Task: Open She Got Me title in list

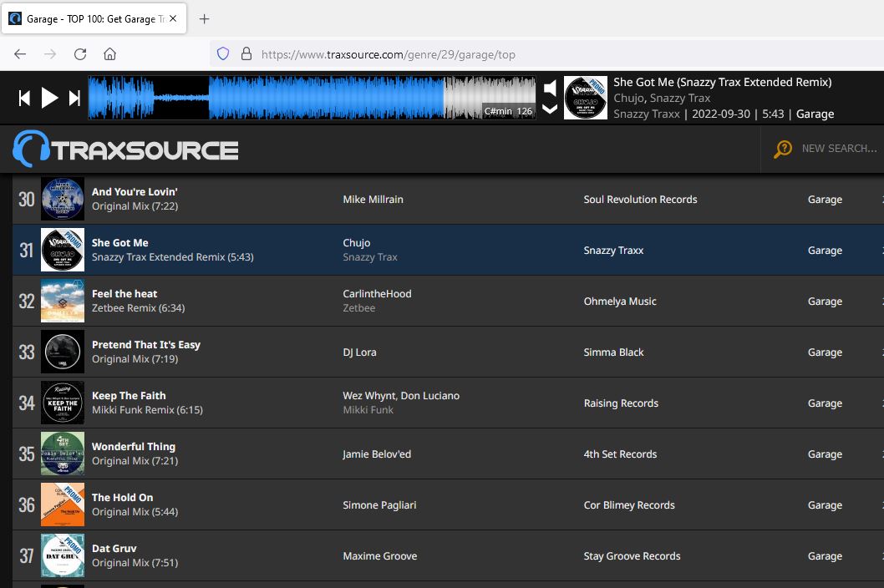Action: (x=120, y=243)
